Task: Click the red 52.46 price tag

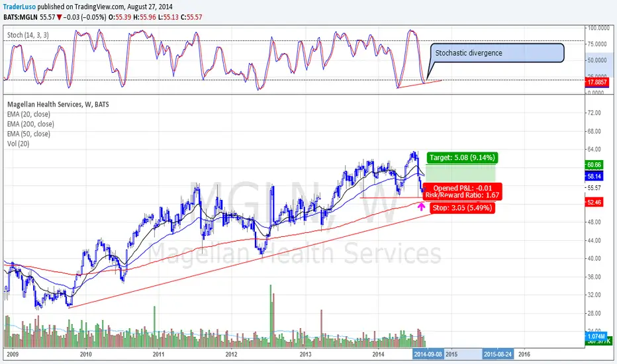Action: pyautogui.click(x=594, y=203)
